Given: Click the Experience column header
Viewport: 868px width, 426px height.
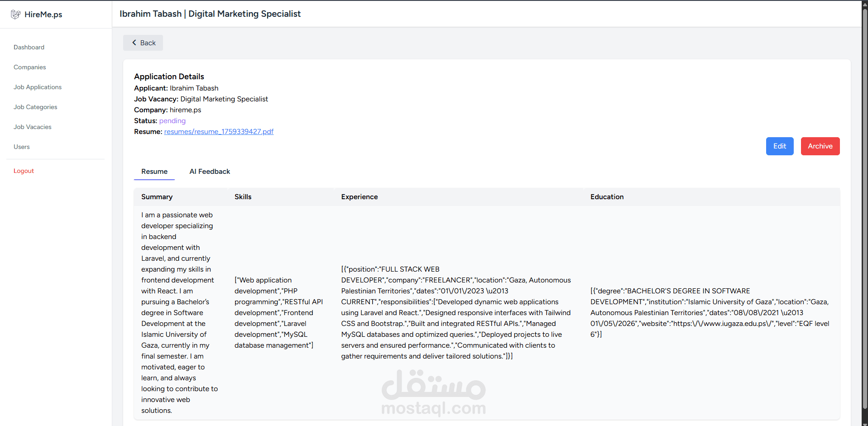Looking at the screenshot, I should (x=360, y=197).
